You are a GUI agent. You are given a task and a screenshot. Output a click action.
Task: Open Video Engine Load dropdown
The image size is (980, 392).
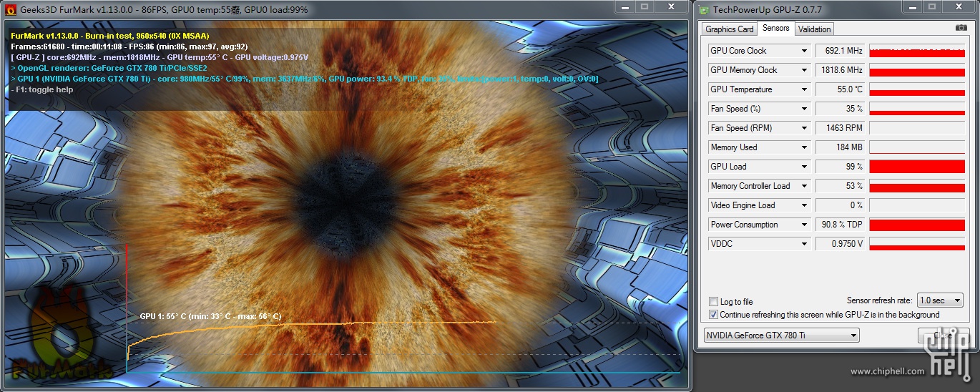(x=805, y=205)
